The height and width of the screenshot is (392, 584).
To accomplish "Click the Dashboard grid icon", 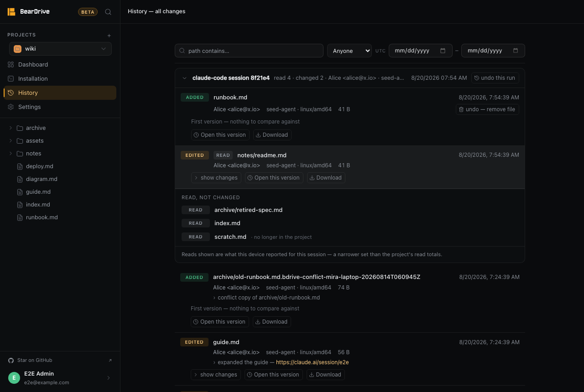I will [x=11, y=65].
